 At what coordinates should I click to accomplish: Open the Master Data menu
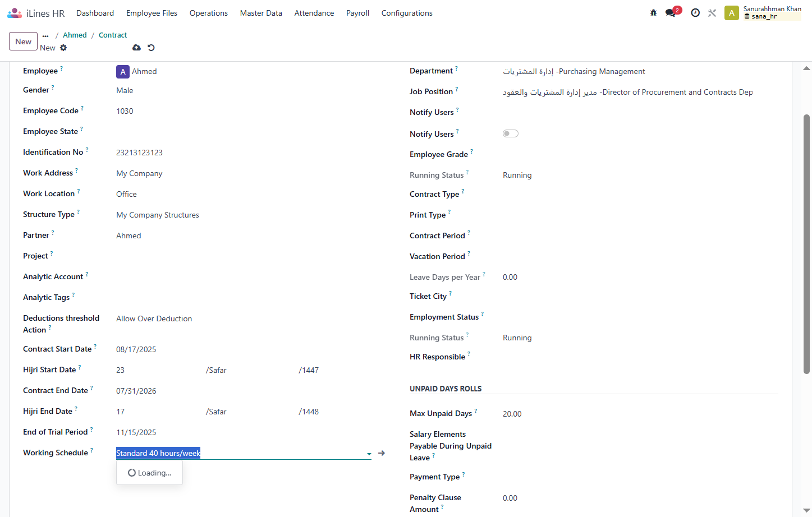pos(261,13)
